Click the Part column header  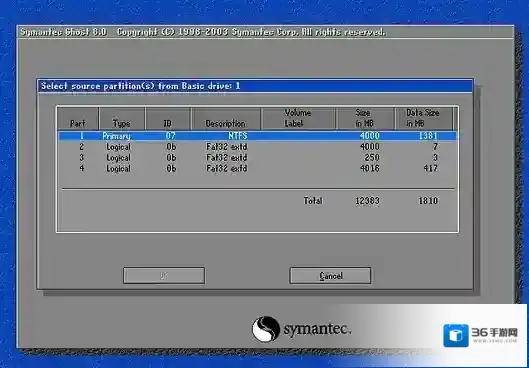[x=78, y=118]
